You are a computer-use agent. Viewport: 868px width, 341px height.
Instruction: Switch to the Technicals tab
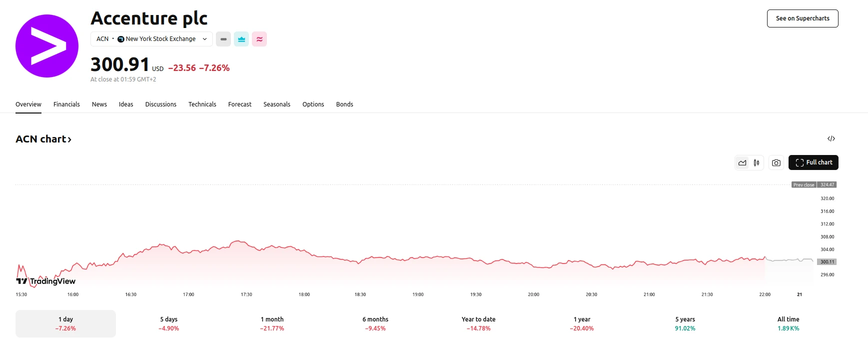pyautogui.click(x=202, y=104)
